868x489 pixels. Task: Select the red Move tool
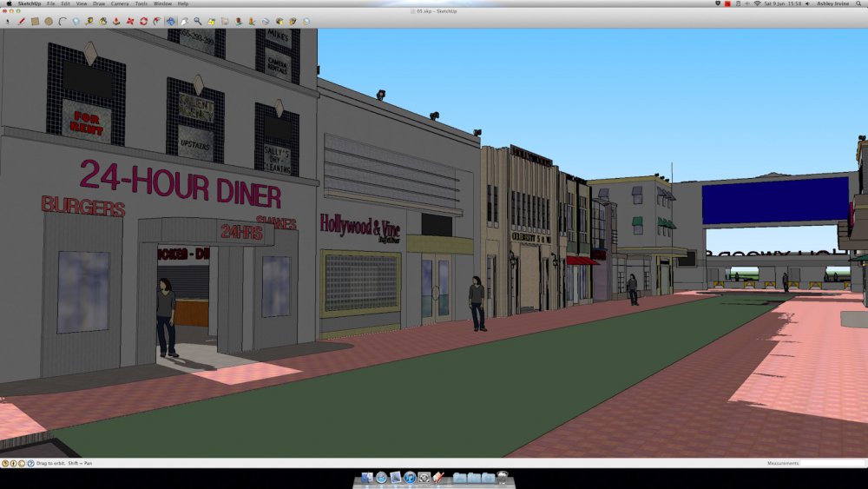130,22
